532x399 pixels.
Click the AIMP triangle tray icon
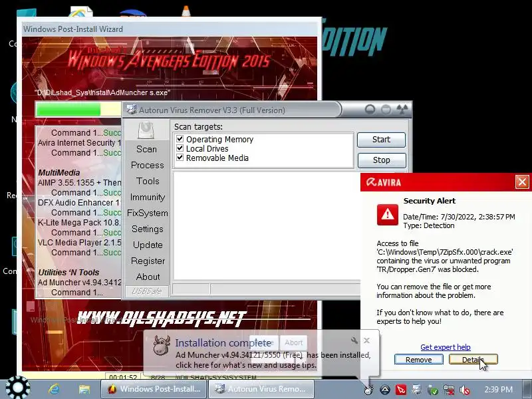(385, 390)
